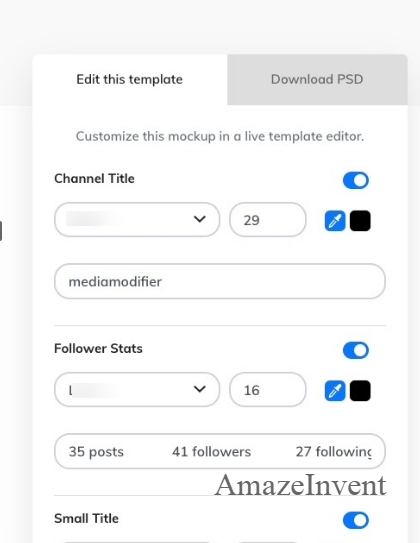Open the Follower Stats black color swatch
This screenshot has height=543, width=420.
click(x=360, y=391)
